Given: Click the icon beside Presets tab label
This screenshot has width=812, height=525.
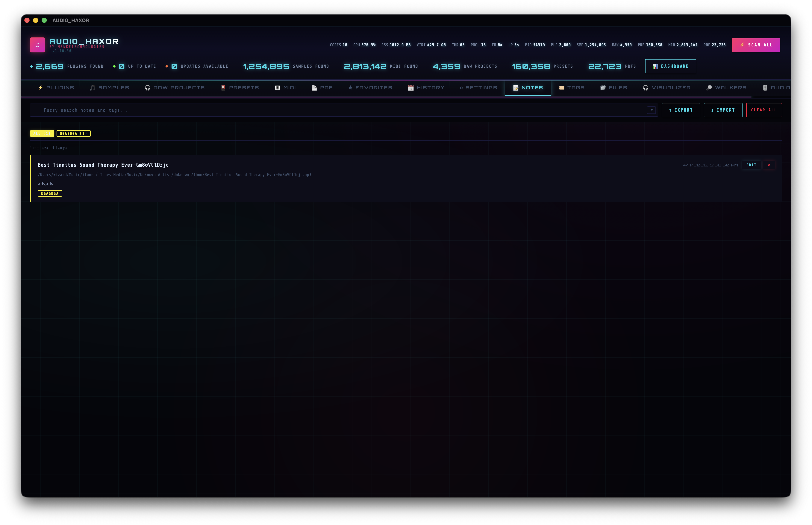Looking at the screenshot, I should [223, 88].
